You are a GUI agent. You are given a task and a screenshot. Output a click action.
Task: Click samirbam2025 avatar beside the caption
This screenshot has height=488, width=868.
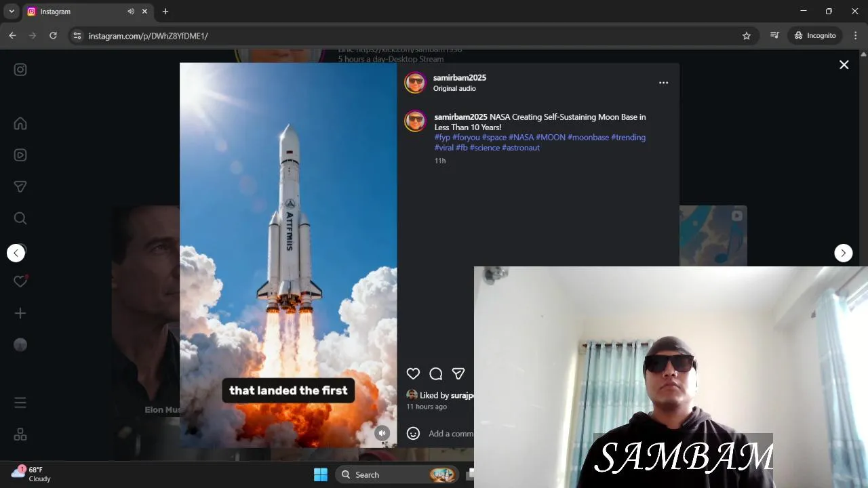coord(415,121)
